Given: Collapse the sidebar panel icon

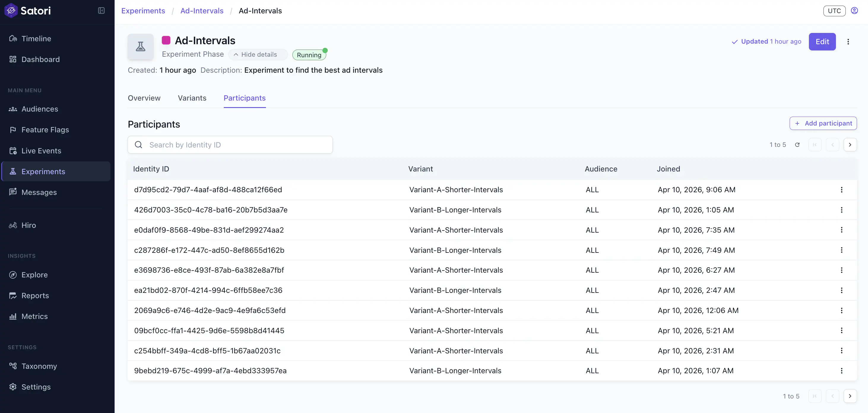Looking at the screenshot, I should click(x=101, y=11).
